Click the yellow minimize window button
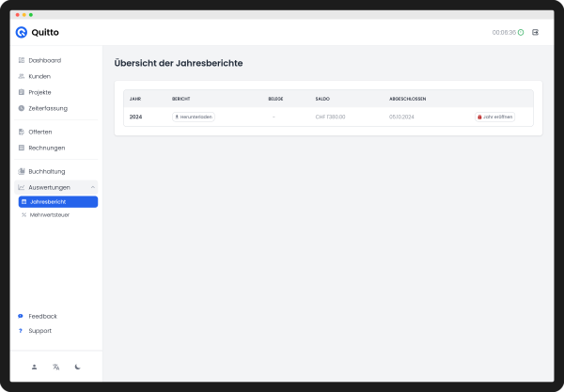 pos(24,15)
